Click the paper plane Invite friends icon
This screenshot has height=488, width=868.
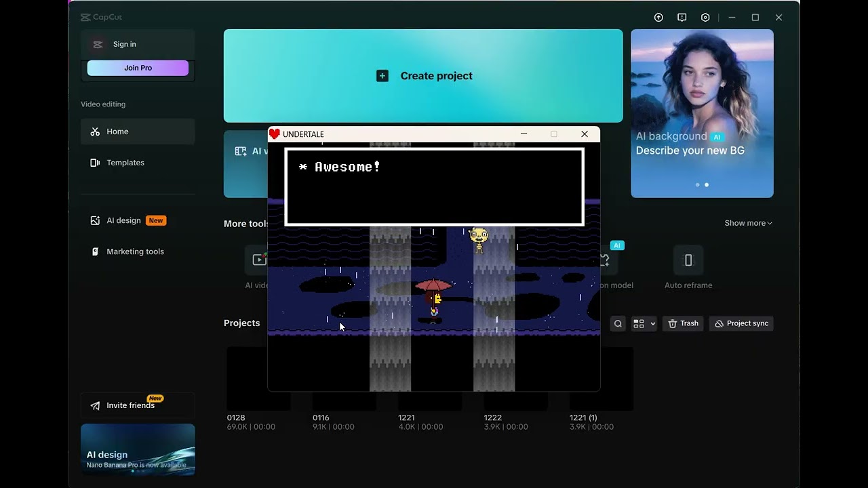click(95, 405)
